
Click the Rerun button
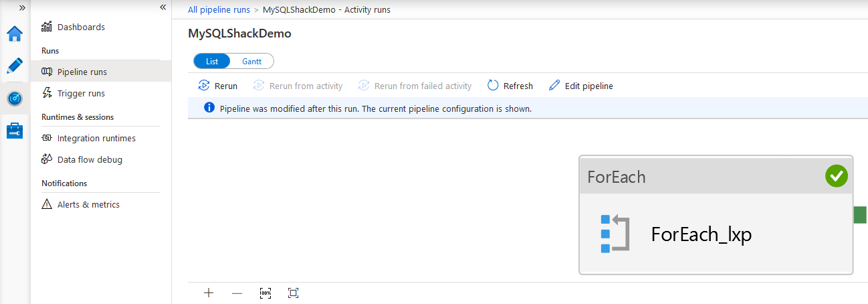coord(218,86)
